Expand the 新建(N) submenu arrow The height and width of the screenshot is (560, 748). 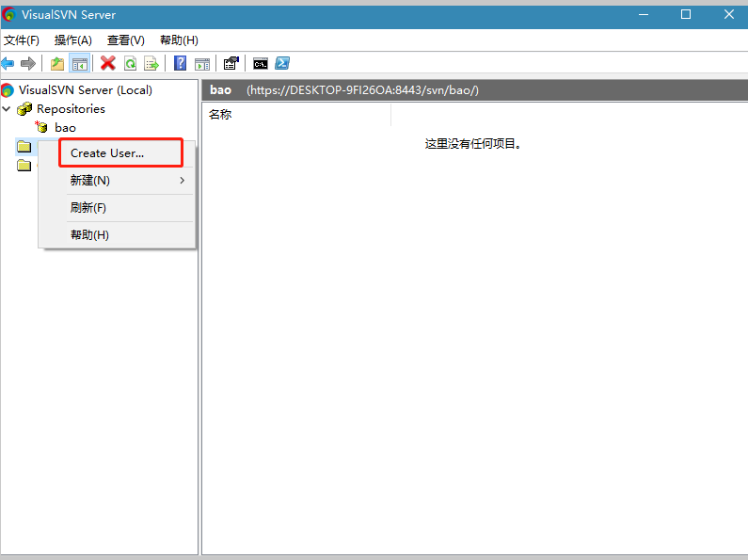click(x=183, y=181)
